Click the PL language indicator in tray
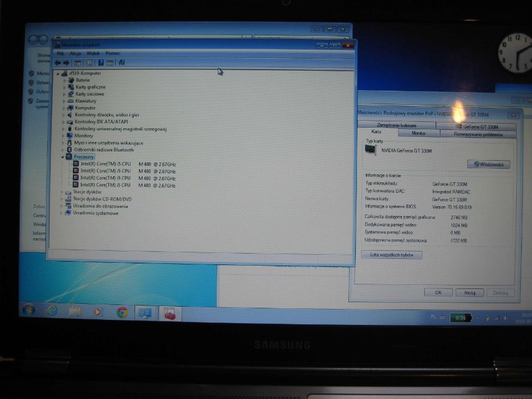Image resolution: width=532 pixels, height=399 pixels. pyautogui.click(x=433, y=317)
